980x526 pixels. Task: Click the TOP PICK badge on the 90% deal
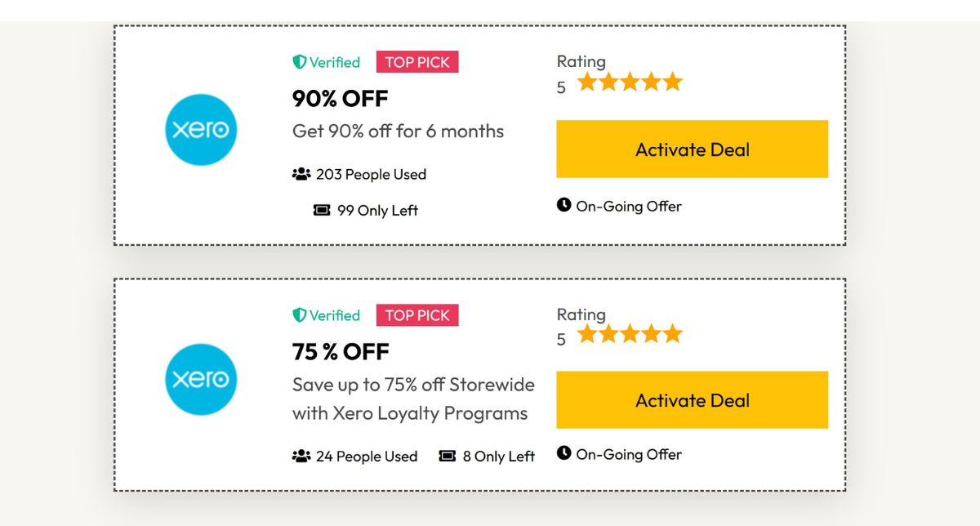coord(417,62)
